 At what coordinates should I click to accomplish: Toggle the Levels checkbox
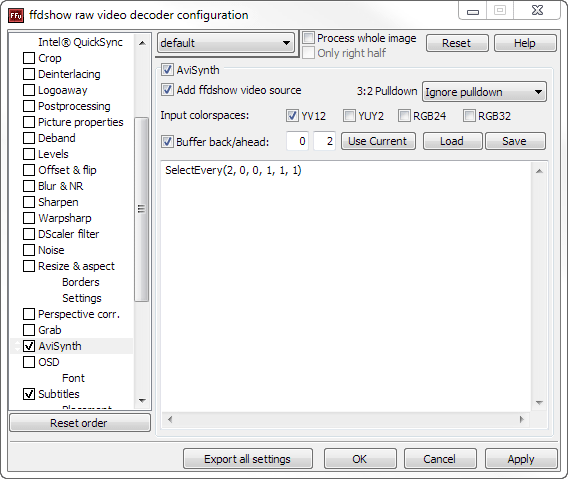tap(29, 154)
